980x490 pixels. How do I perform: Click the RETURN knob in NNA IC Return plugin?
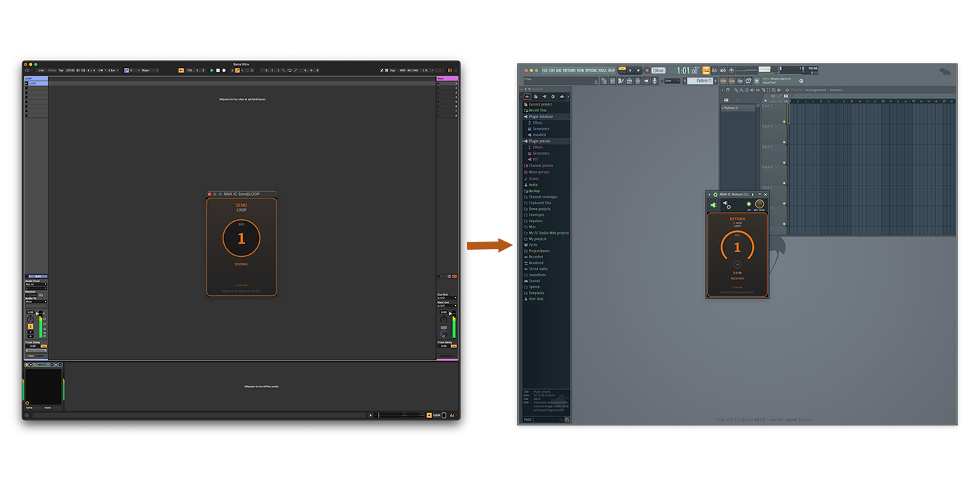738,248
